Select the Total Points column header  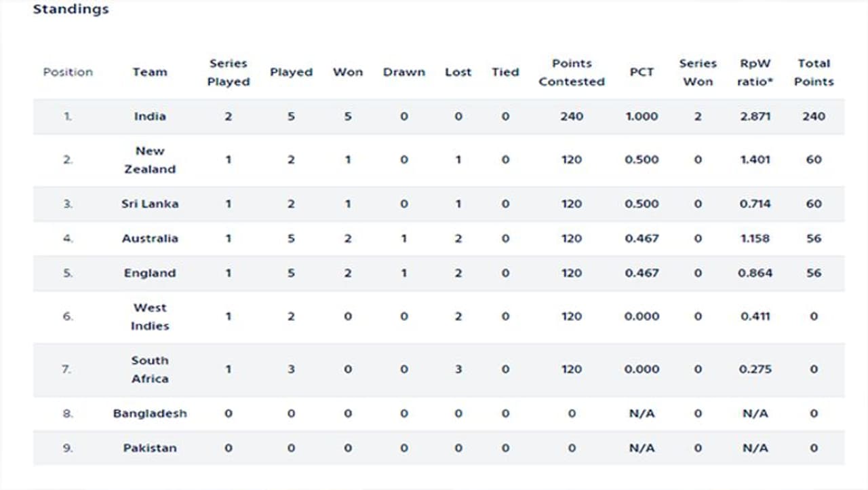[x=814, y=73]
